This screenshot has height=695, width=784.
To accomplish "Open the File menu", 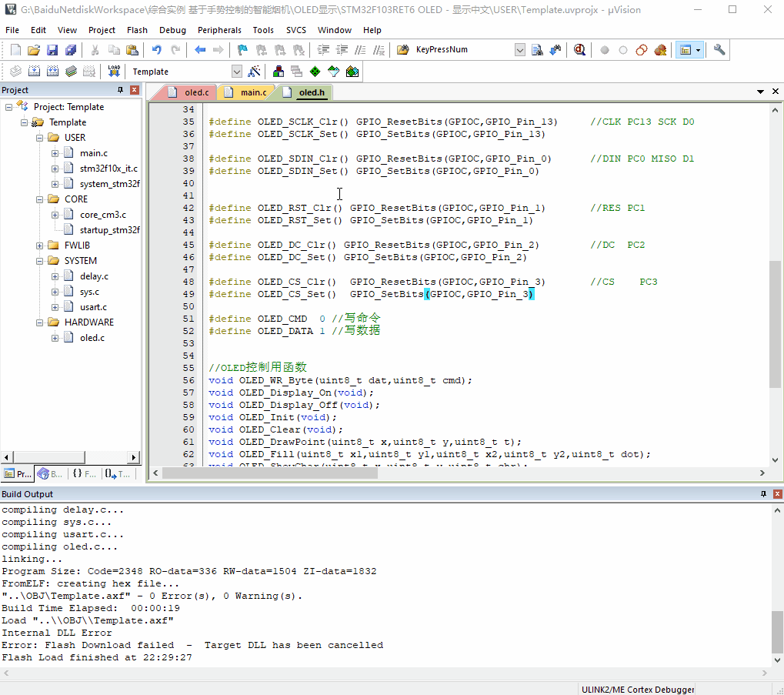I will click(12, 30).
